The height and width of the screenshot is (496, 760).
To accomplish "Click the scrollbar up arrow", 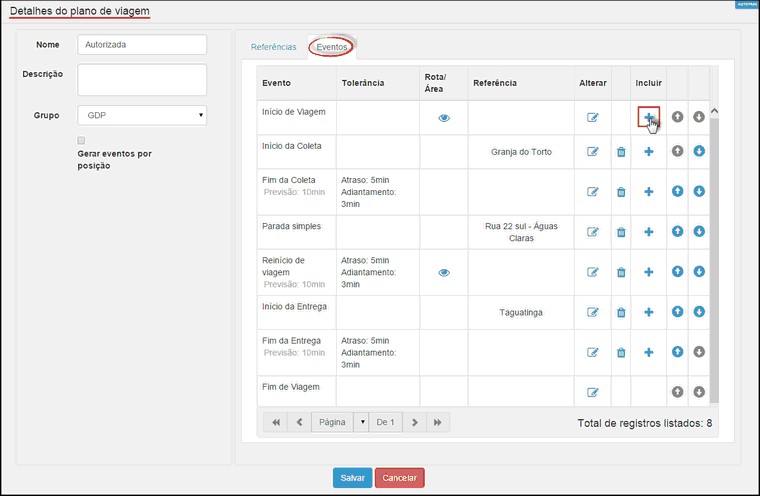I will 714,111.
